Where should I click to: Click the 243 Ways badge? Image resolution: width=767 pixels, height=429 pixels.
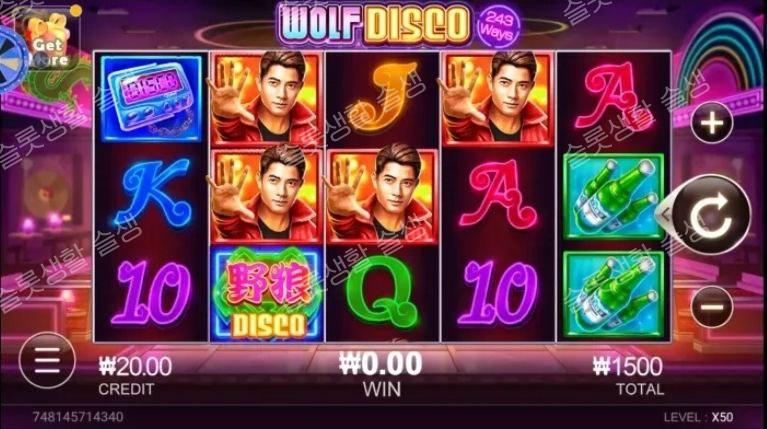coord(497,25)
